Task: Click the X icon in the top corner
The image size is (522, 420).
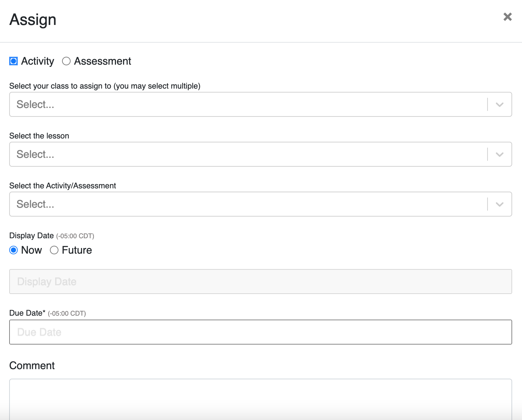Action: [x=507, y=17]
